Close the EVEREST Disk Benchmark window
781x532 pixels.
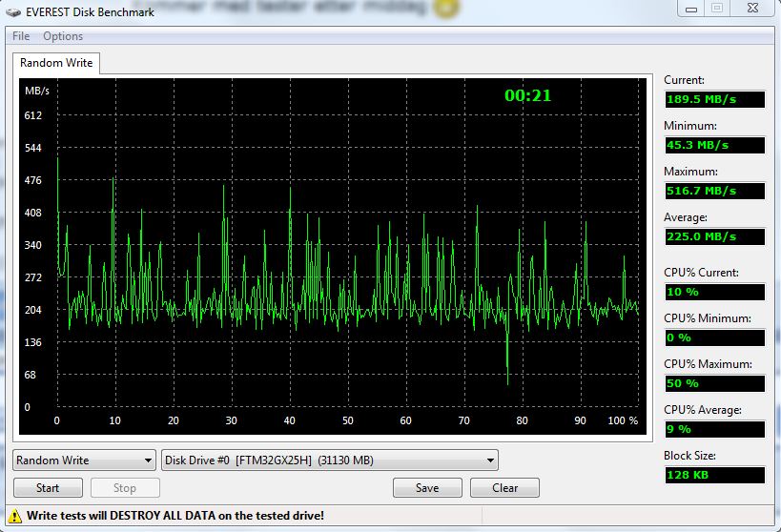pyautogui.click(x=752, y=8)
